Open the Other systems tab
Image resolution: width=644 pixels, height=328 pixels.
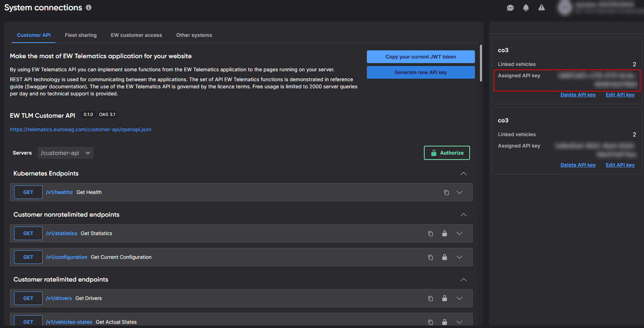coord(194,35)
